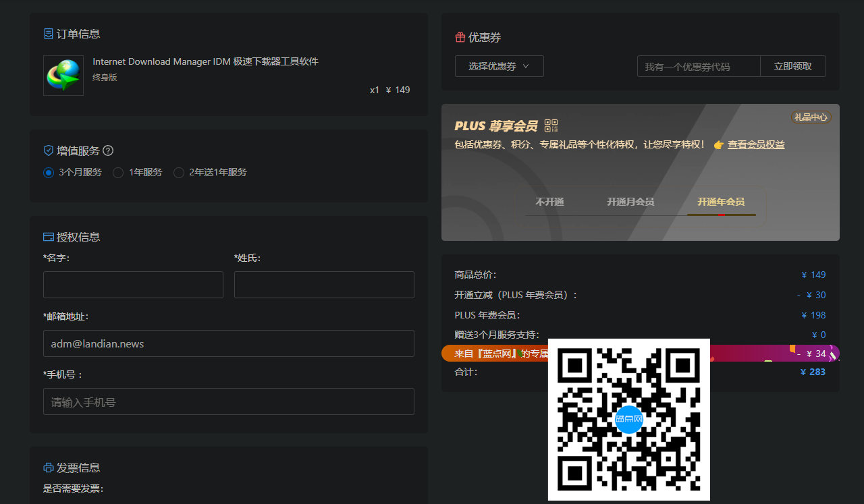Click the x1 ¥ 149 quantity price text

coord(389,90)
